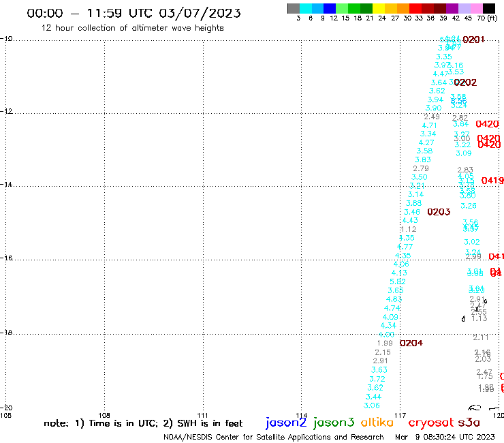The width and height of the screenshot is (504, 443).
Task: Click the -12 latitude axis label
Action: pos(6,111)
